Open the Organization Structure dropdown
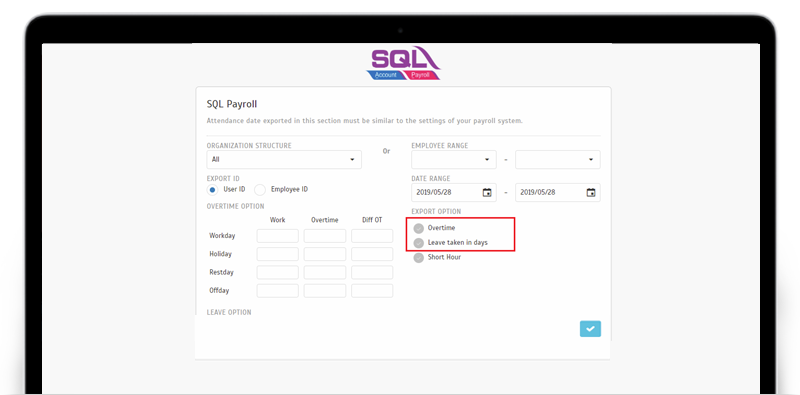 (x=284, y=159)
